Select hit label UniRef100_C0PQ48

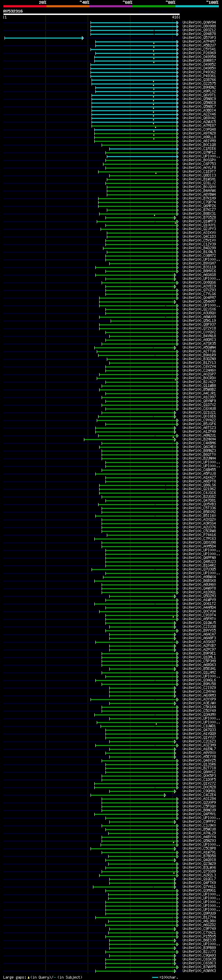[x=199, y=130]
